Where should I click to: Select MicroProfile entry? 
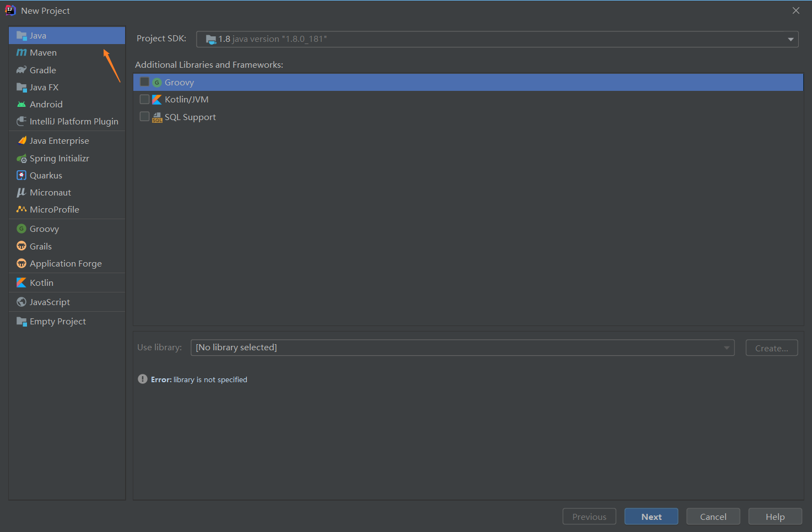[x=67, y=209]
